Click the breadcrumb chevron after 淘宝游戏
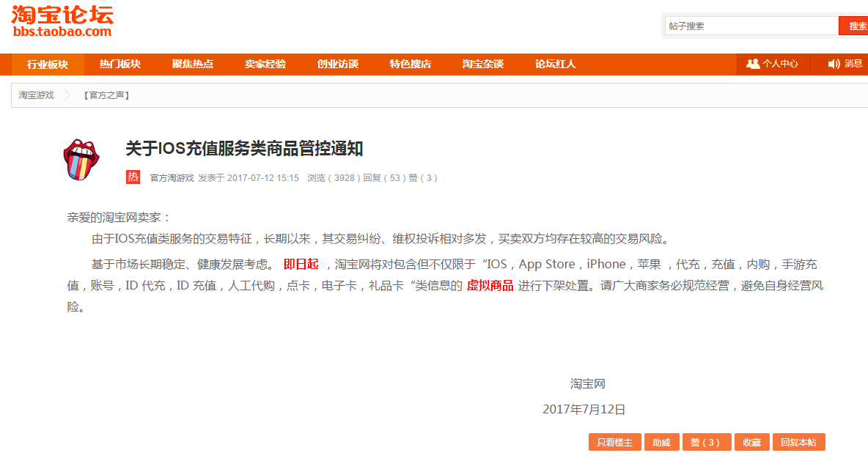Image resolution: width=868 pixels, height=472 pixels. [67, 95]
